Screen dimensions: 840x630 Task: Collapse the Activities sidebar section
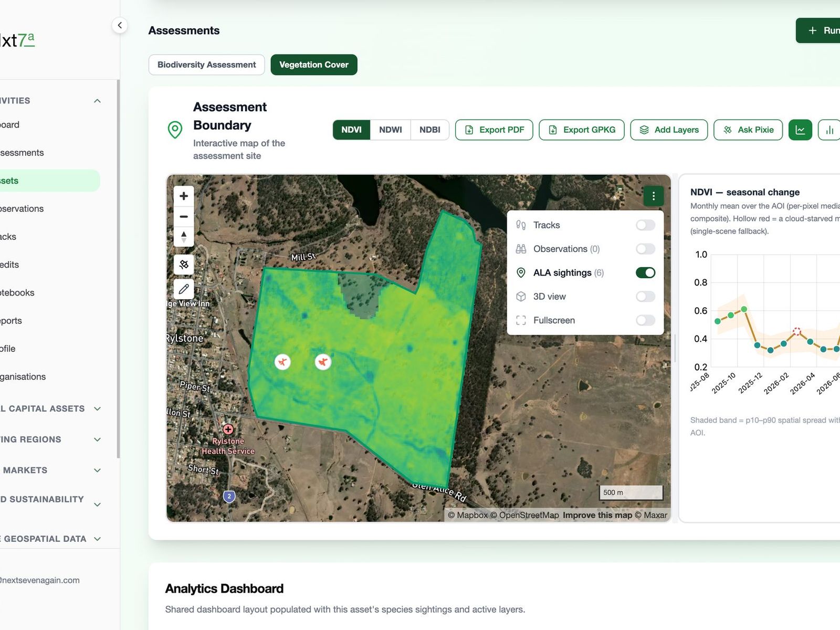[x=97, y=101]
